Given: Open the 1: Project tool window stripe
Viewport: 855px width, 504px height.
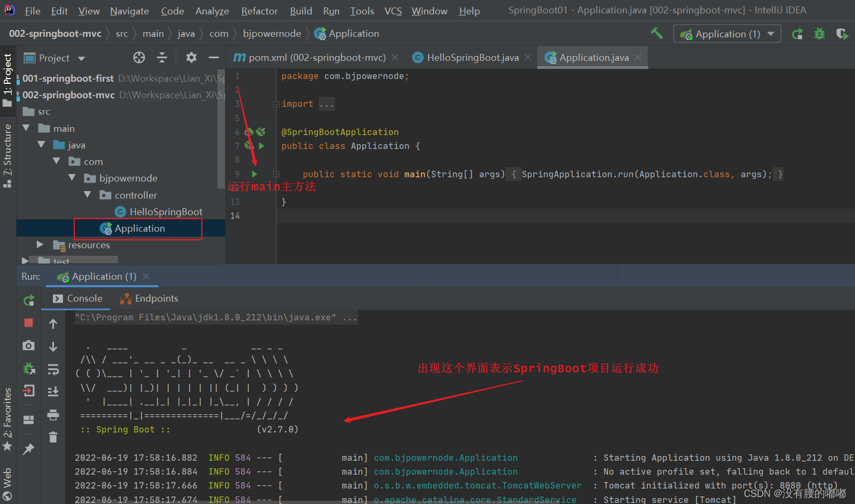Looking at the screenshot, I should coord(7,80).
